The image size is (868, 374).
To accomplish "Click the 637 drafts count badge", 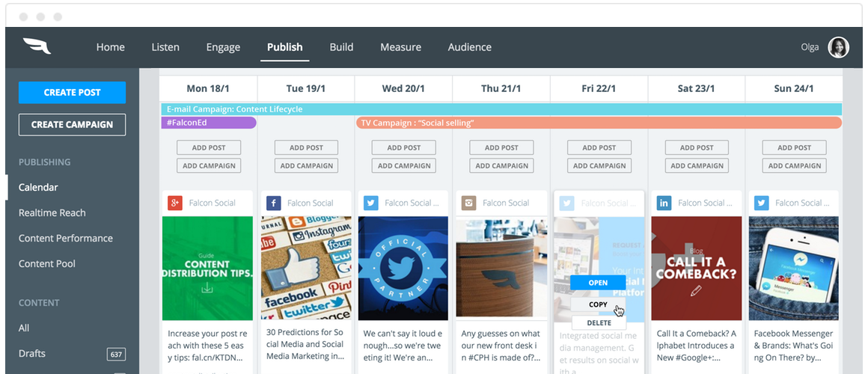I will coord(116,354).
